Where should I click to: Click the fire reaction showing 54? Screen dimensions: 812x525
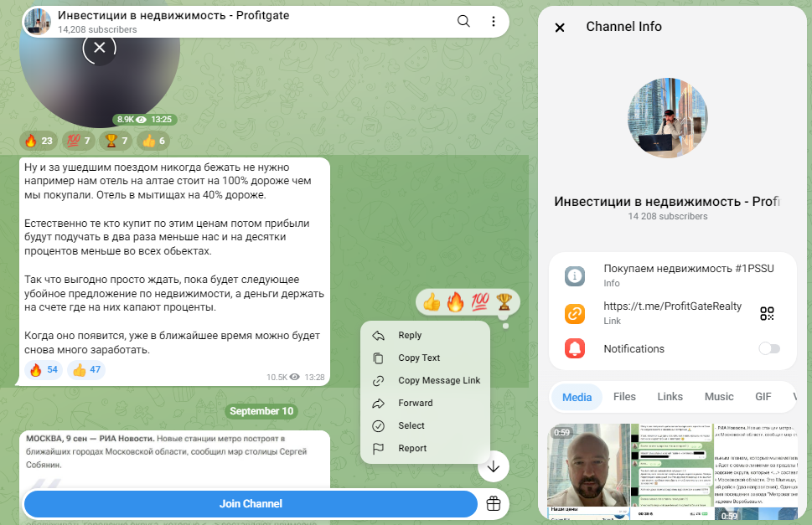(x=44, y=370)
